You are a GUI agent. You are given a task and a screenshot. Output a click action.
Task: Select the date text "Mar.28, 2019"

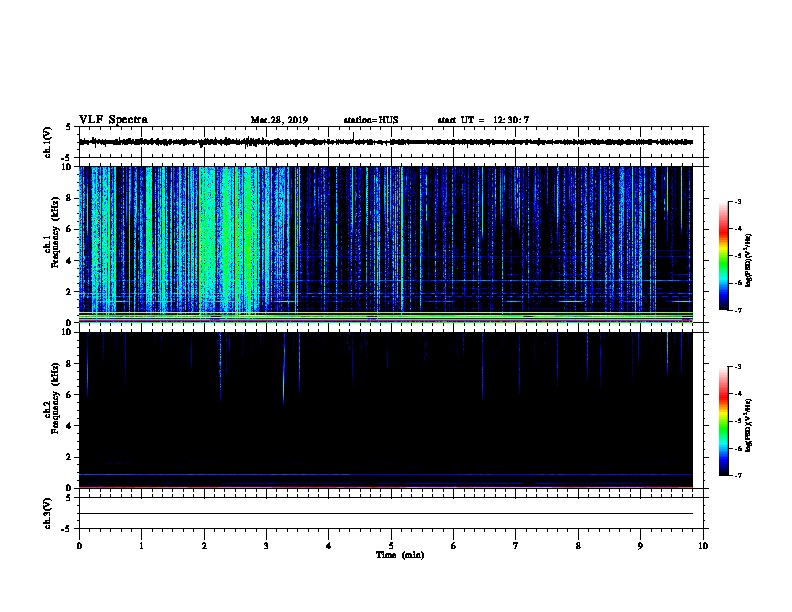(x=279, y=120)
